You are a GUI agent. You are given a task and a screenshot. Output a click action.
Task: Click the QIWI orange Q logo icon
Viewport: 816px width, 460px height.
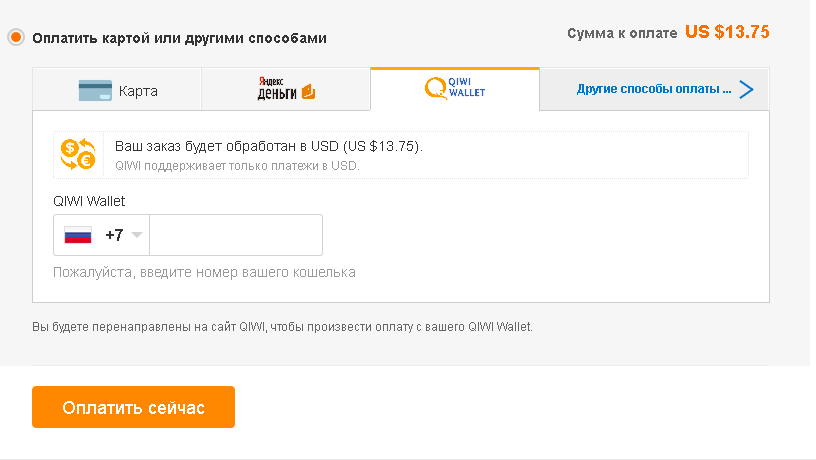click(x=436, y=88)
